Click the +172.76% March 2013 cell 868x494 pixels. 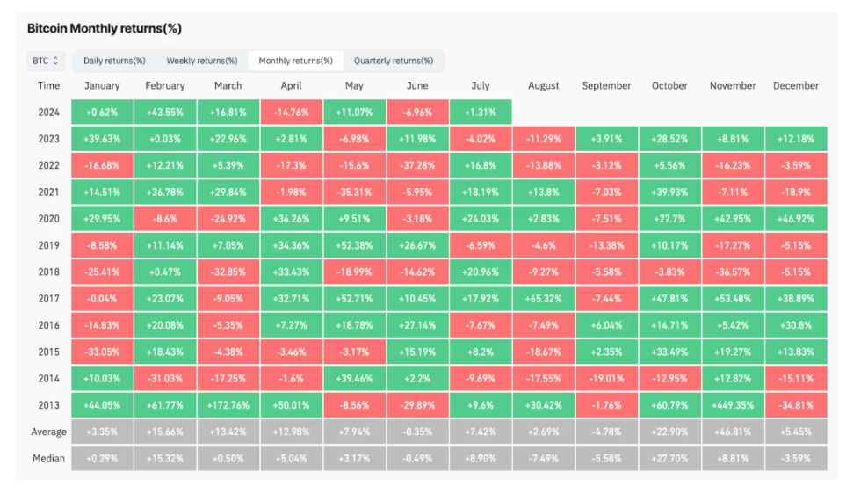click(x=228, y=406)
